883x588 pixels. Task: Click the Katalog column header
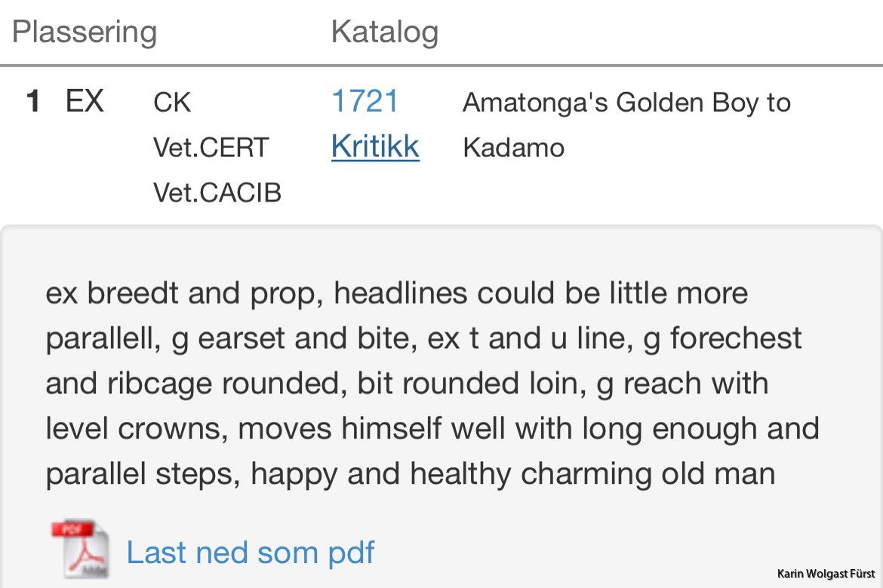click(x=384, y=32)
